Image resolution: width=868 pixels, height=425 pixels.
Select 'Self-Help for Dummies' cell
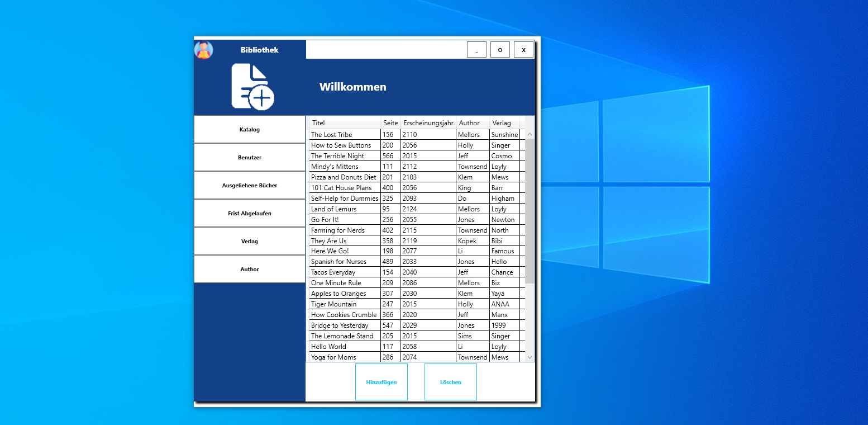point(345,198)
